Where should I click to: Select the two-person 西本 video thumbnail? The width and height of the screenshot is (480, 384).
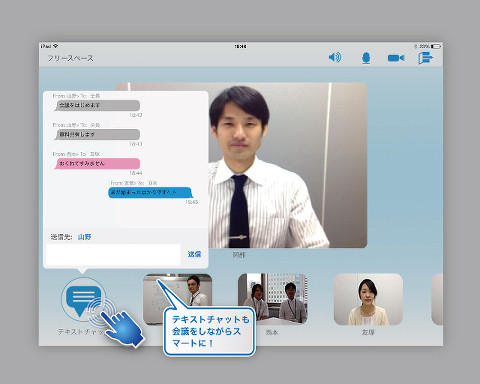point(273,299)
